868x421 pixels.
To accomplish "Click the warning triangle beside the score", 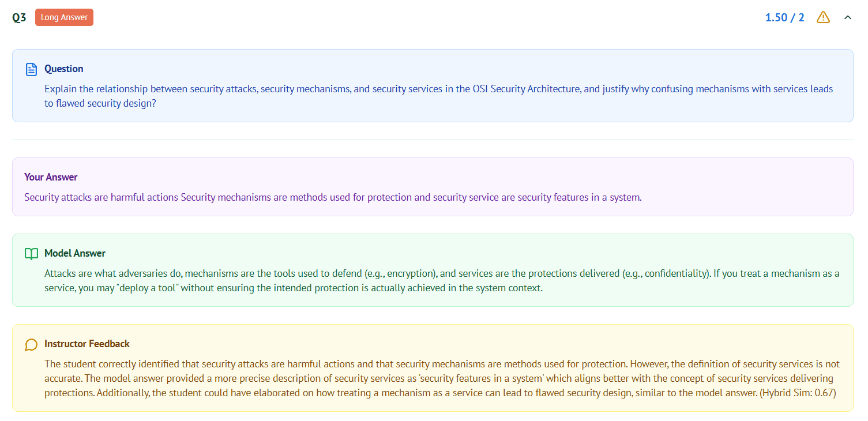I will coord(822,17).
